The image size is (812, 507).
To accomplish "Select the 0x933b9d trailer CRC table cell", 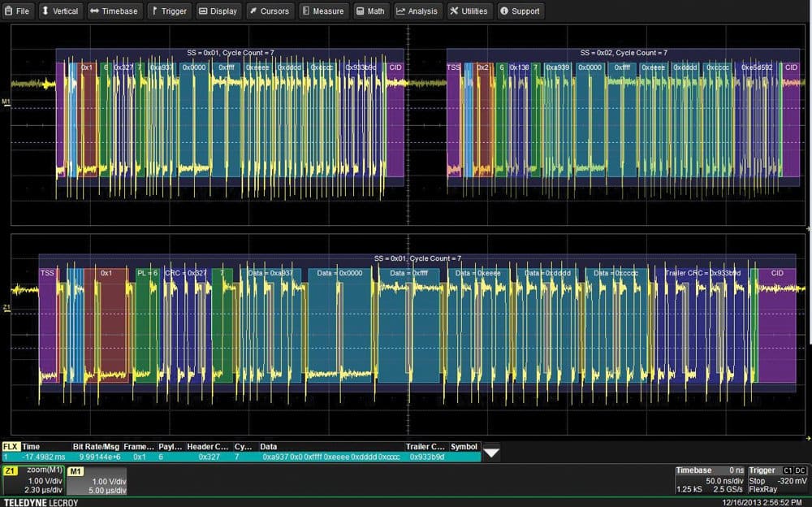I will [x=427, y=457].
